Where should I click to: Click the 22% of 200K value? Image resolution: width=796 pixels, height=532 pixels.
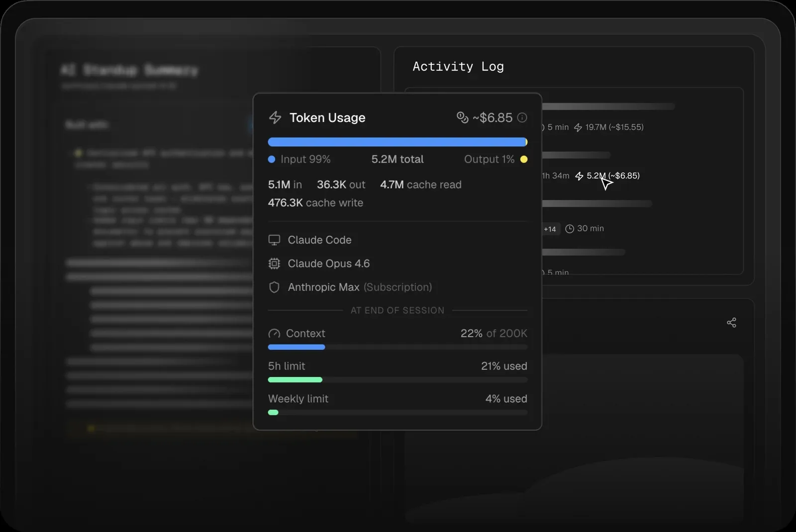click(494, 334)
